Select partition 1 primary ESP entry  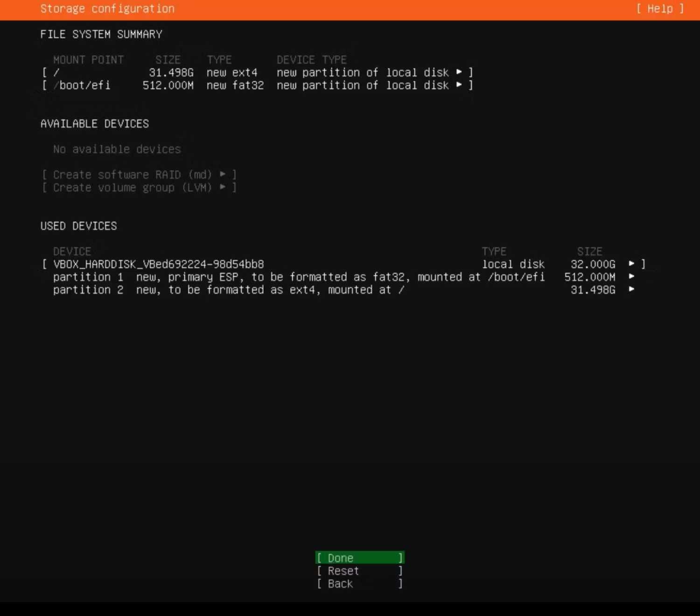pos(344,277)
